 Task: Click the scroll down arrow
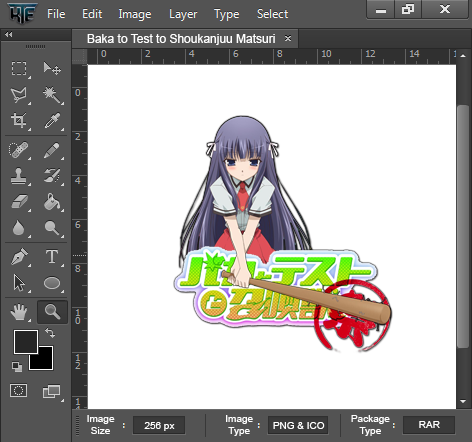click(463, 401)
